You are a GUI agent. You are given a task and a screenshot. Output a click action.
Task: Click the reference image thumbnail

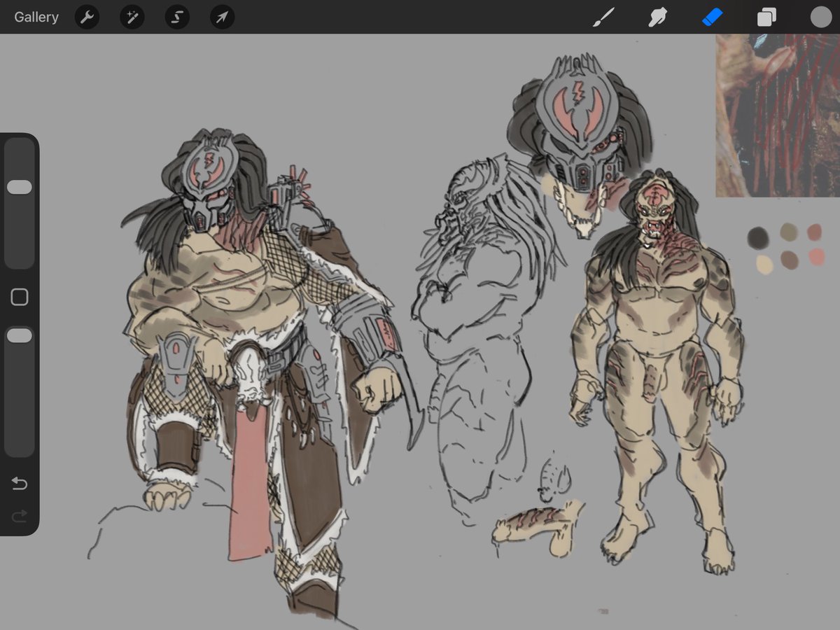coord(778,115)
